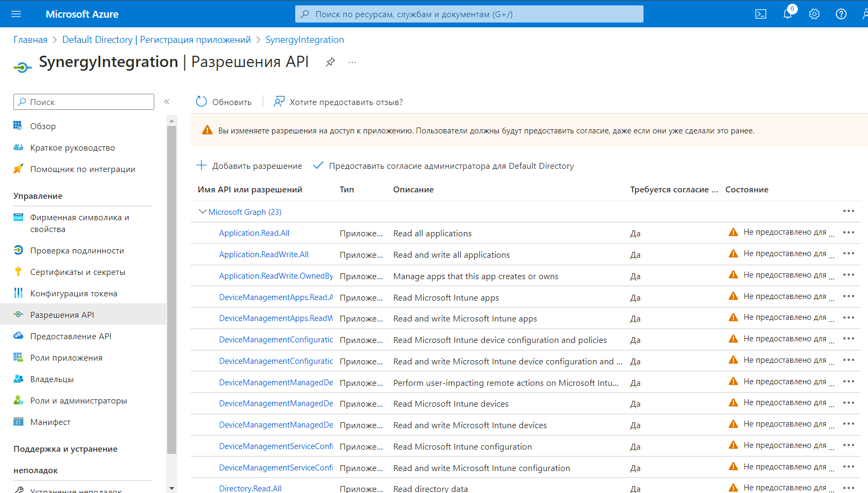868x493 pixels.
Task: Click the Тип column header
Action: tap(347, 189)
